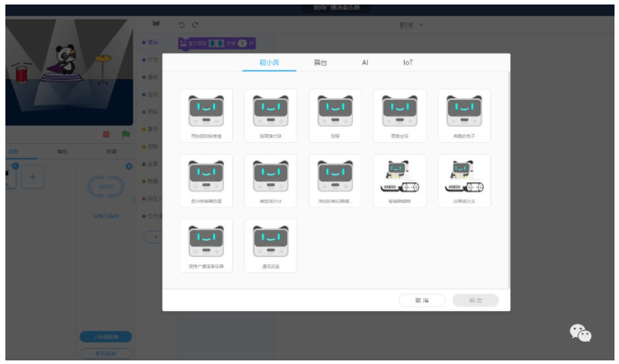Click the panda icon above block categories
Image resolution: width=619 pixels, height=364 pixels.
coord(156,23)
